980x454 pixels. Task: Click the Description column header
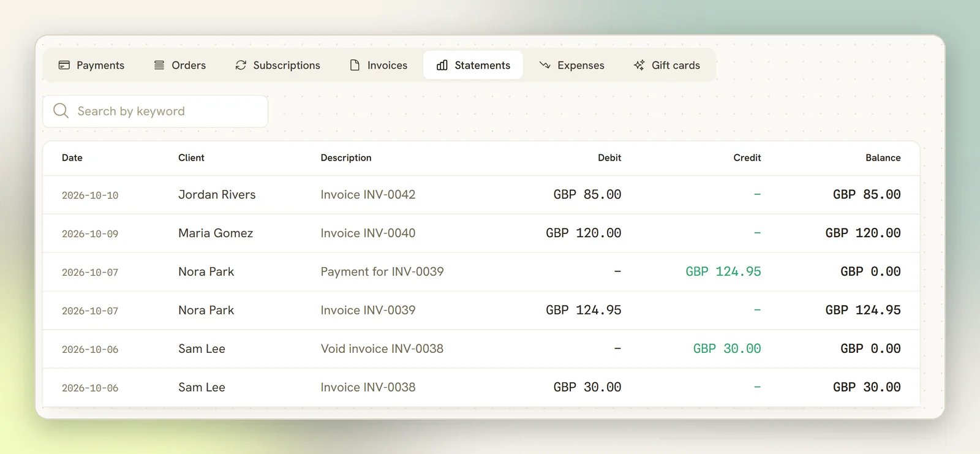click(x=346, y=157)
